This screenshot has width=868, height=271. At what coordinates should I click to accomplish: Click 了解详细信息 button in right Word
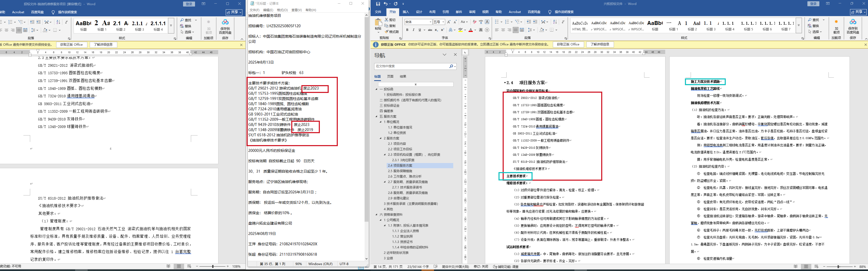click(x=600, y=44)
